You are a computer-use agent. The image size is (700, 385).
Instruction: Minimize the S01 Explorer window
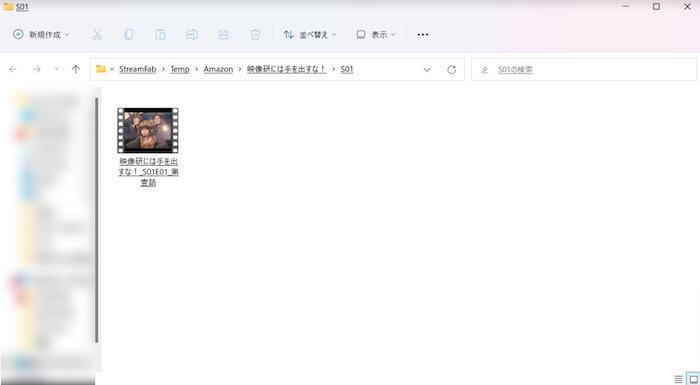626,7
